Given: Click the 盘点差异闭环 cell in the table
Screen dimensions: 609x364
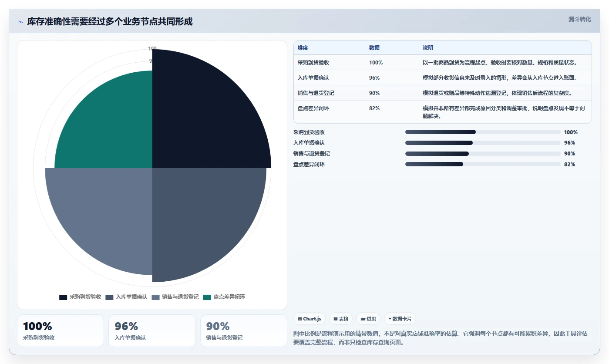Looking at the screenshot, I should [x=313, y=108].
